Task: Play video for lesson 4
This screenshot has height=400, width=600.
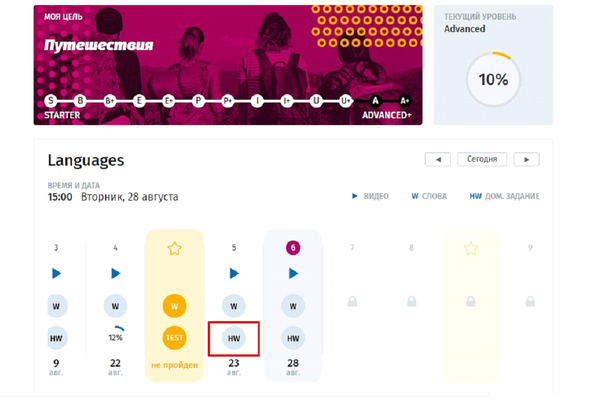Action: click(116, 273)
